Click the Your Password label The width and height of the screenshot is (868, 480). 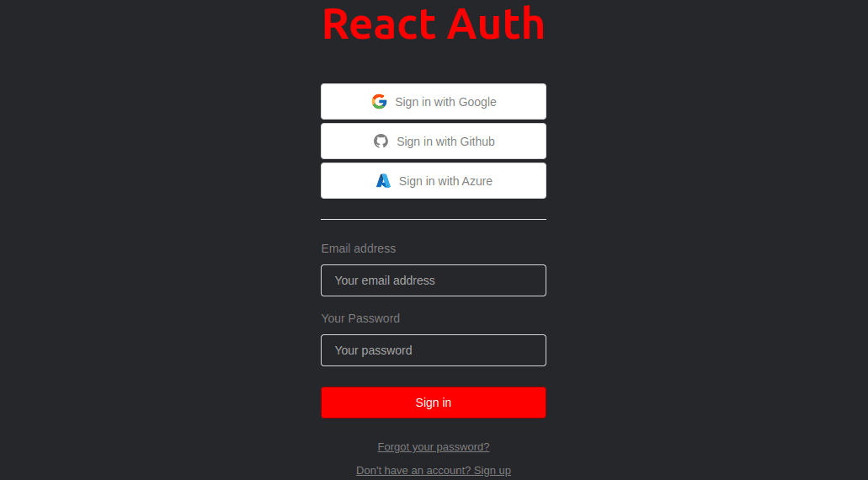click(x=360, y=318)
